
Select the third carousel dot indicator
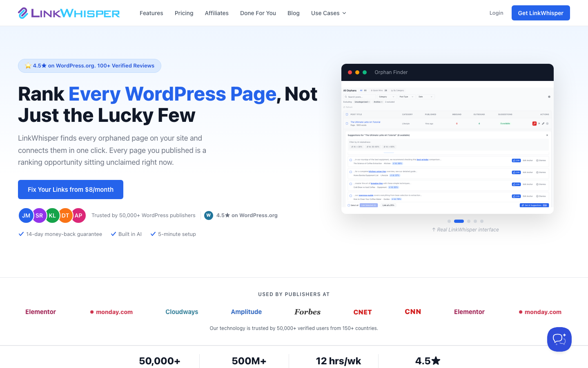(x=469, y=221)
